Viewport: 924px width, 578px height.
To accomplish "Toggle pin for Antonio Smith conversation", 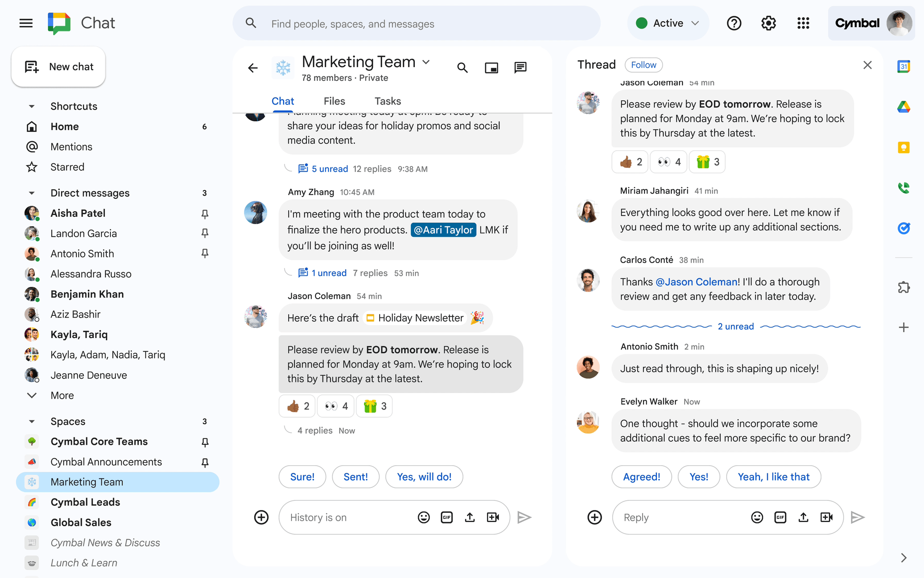I will tap(205, 253).
